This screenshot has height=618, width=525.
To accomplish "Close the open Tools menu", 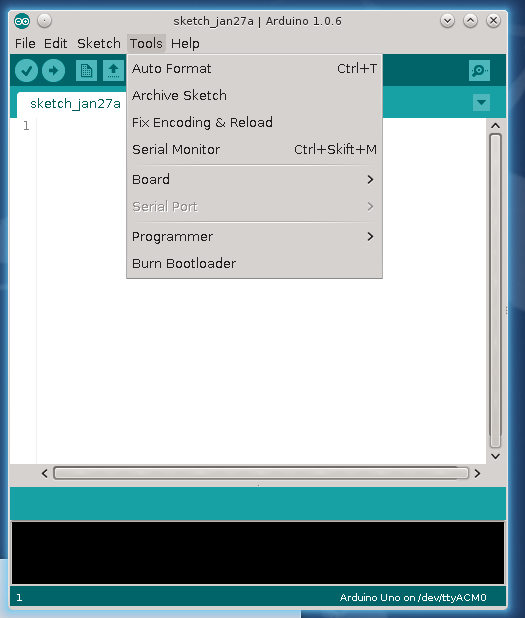I will point(146,43).
